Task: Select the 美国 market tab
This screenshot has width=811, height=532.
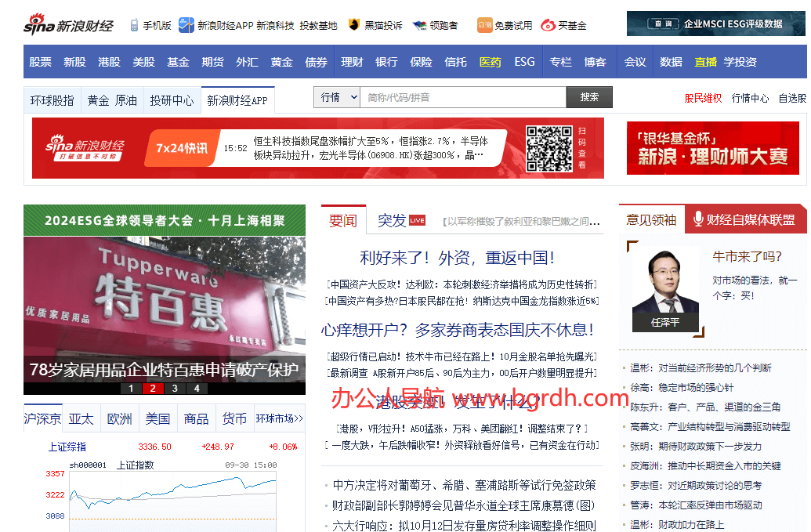Action: (x=157, y=418)
